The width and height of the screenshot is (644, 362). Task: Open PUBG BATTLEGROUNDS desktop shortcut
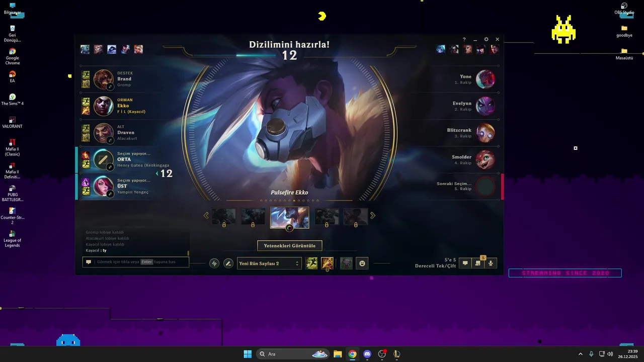coord(13,194)
